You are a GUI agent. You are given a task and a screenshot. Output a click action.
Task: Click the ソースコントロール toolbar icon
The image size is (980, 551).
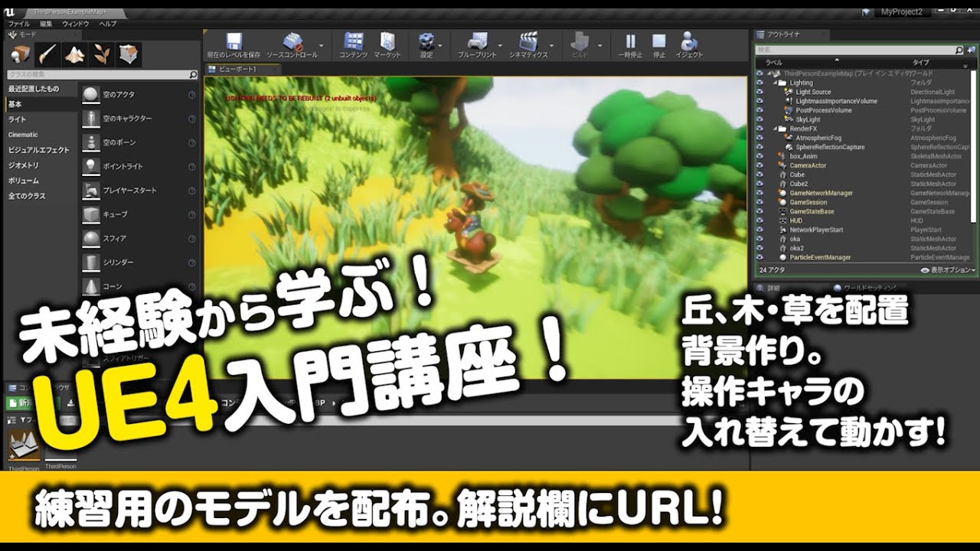(292, 41)
